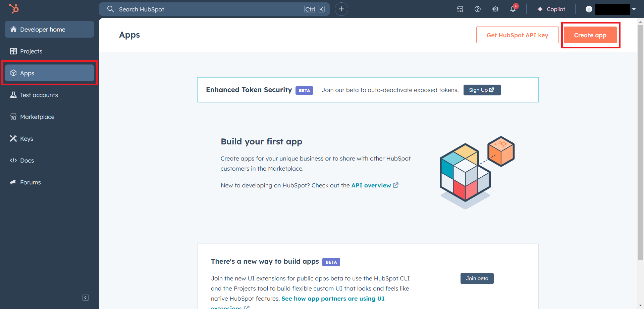Image resolution: width=644 pixels, height=309 pixels.
Task: Click the scrollbar down arrow
Action: (641, 306)
